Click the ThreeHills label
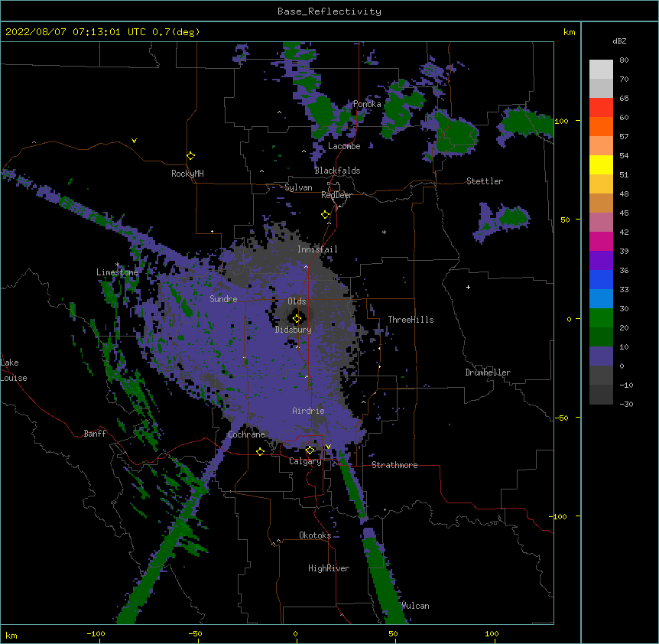The width and height of the screenshot is (659, 644). [411, 320]
